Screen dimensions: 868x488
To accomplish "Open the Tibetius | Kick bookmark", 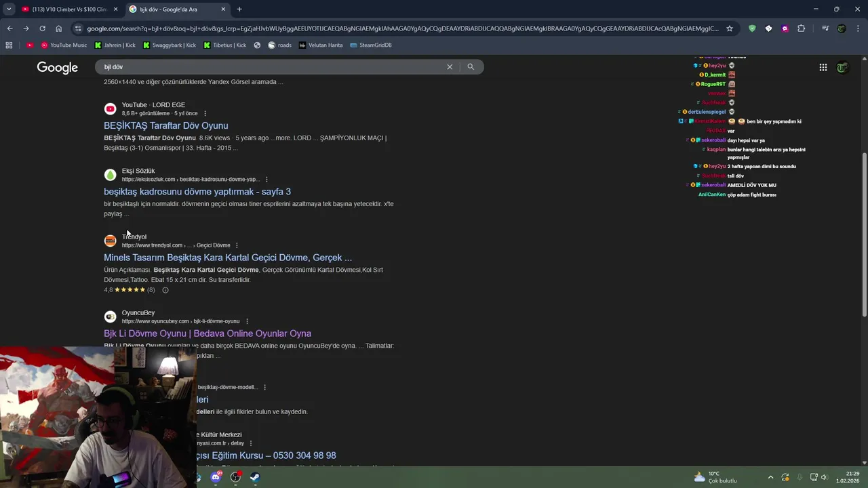I will tap(225, 45).
